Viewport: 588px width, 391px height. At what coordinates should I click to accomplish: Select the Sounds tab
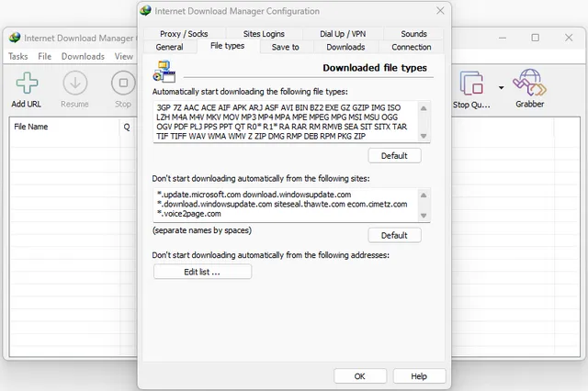[413, 34]
